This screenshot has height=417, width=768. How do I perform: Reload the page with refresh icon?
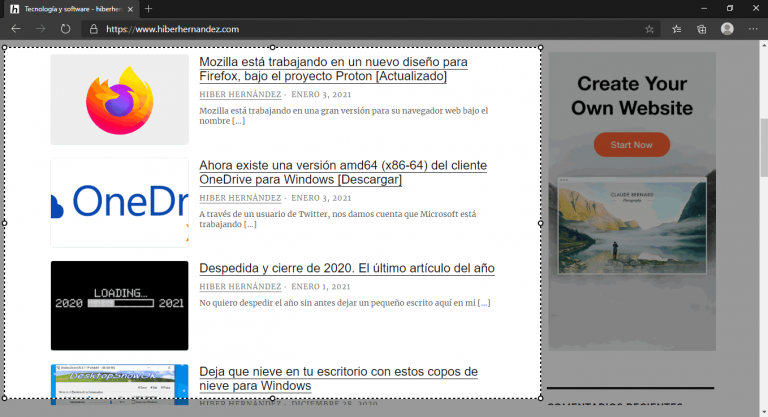[65, 29]
